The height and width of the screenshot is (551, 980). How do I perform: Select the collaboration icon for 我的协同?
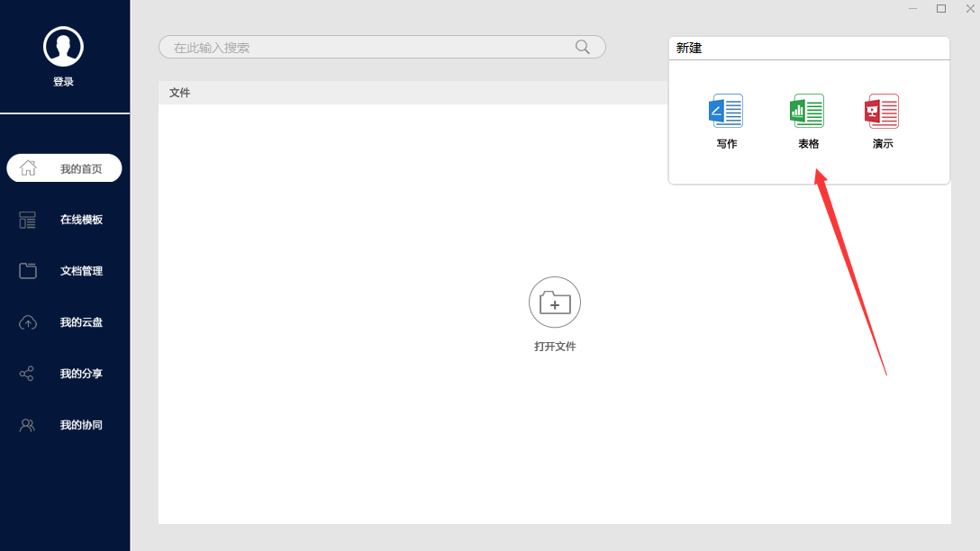[x=27, y=425]
